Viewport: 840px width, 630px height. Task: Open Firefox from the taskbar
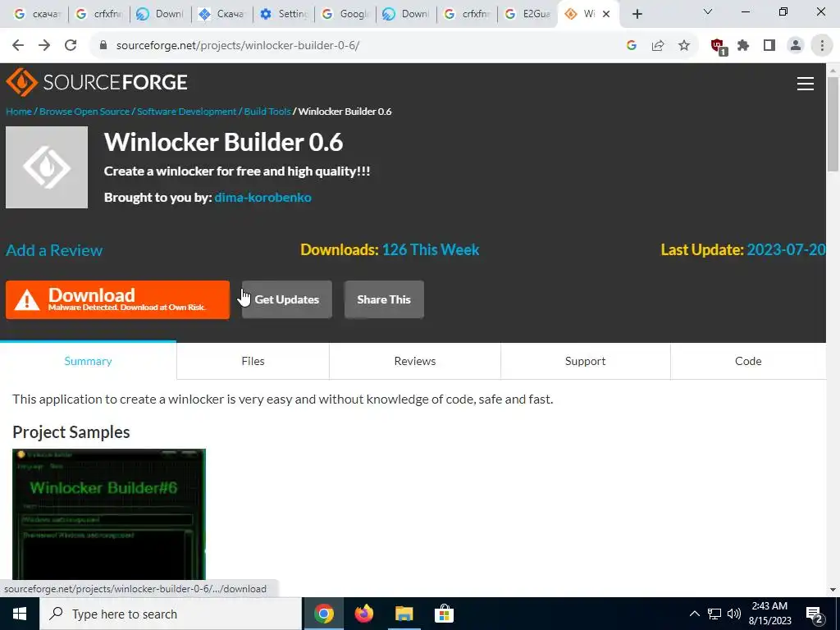point(363,614)
